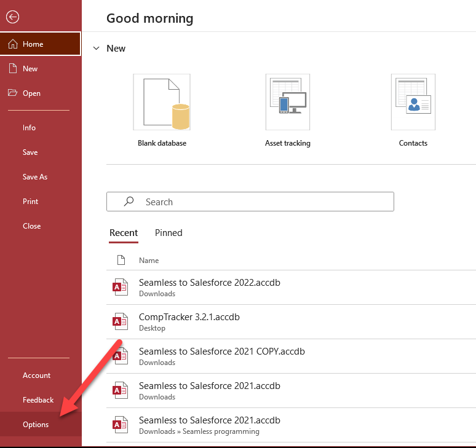Image resolution: width=476 pixels, height=448 pixels.
Task: Click the New page icon in sidebar
Action: point(12,69)
